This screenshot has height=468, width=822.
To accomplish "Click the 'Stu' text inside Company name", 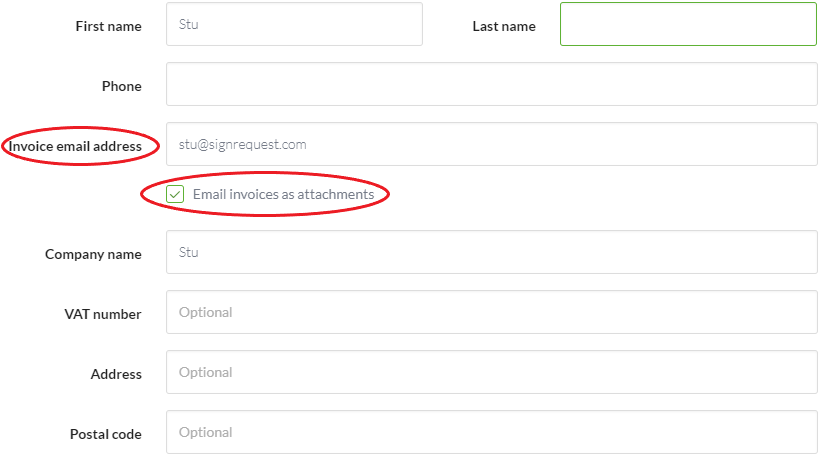I will [188, 252].
